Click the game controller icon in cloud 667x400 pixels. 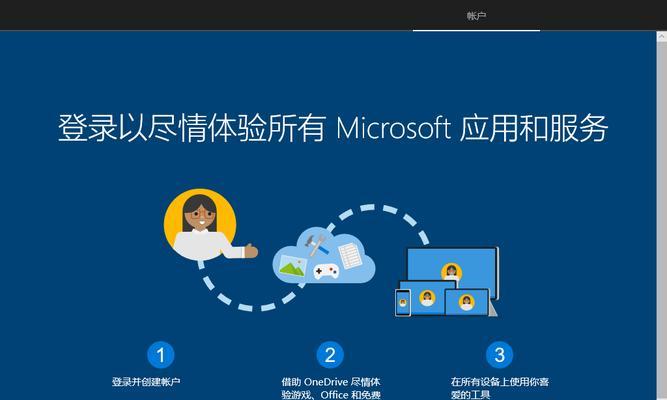pyautogui.click(x=326, y=271)
